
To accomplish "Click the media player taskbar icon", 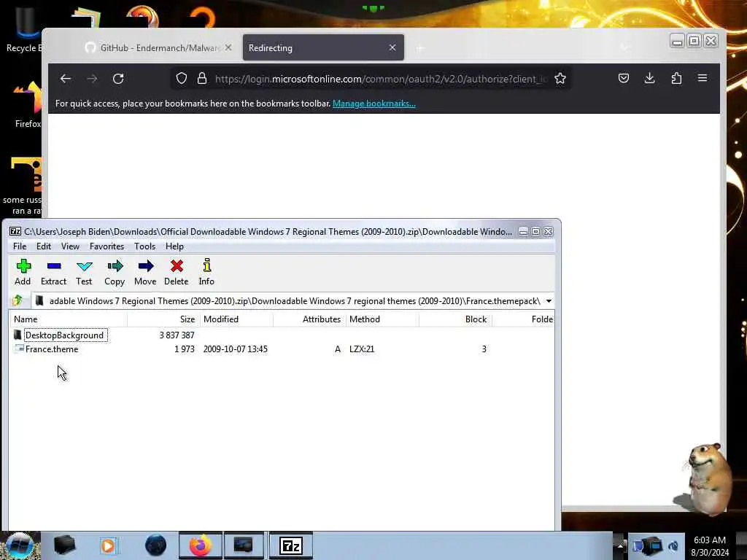I will (x=108, y=545).
